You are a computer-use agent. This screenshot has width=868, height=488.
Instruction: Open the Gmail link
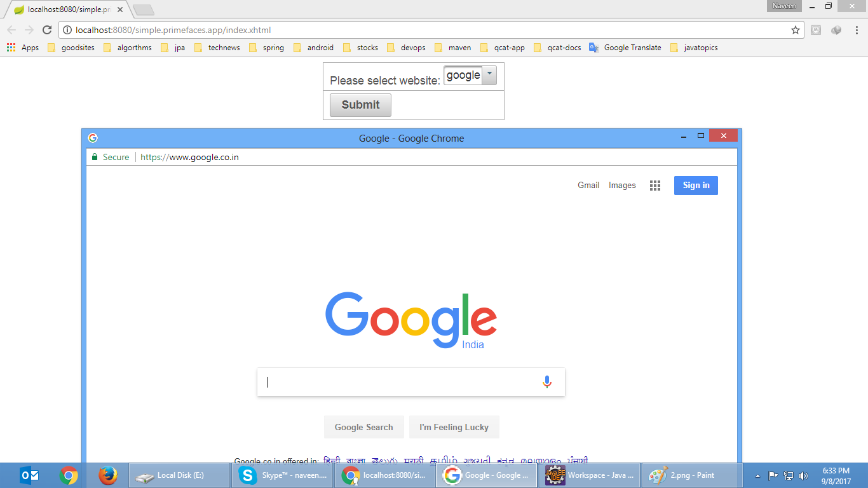click(588, 186)
